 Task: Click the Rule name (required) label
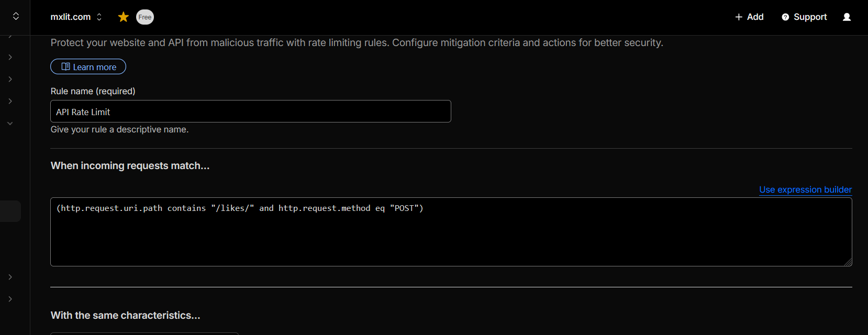[93, 91]
